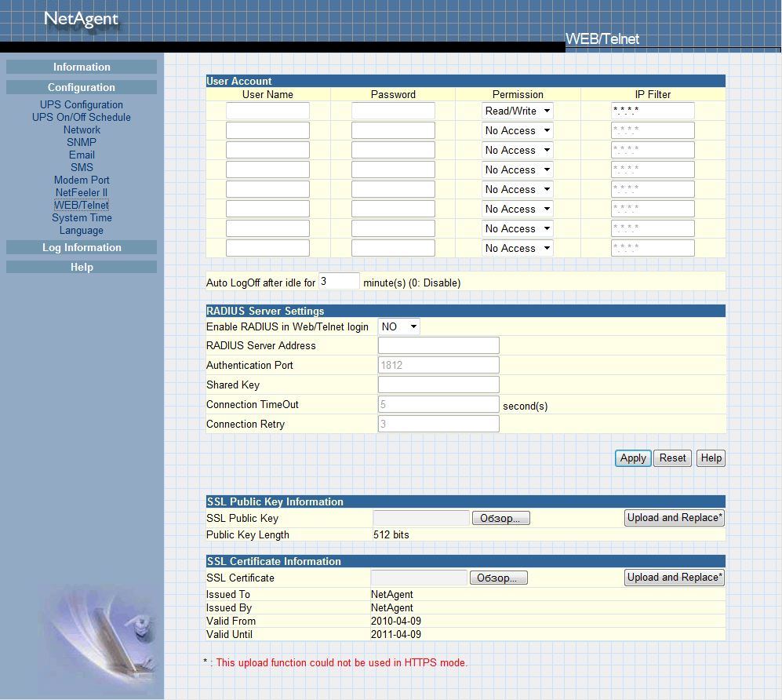Viewport: 782px width, 700px height.
Task: Click the Apply button
Action: click(x=633, y=458)
